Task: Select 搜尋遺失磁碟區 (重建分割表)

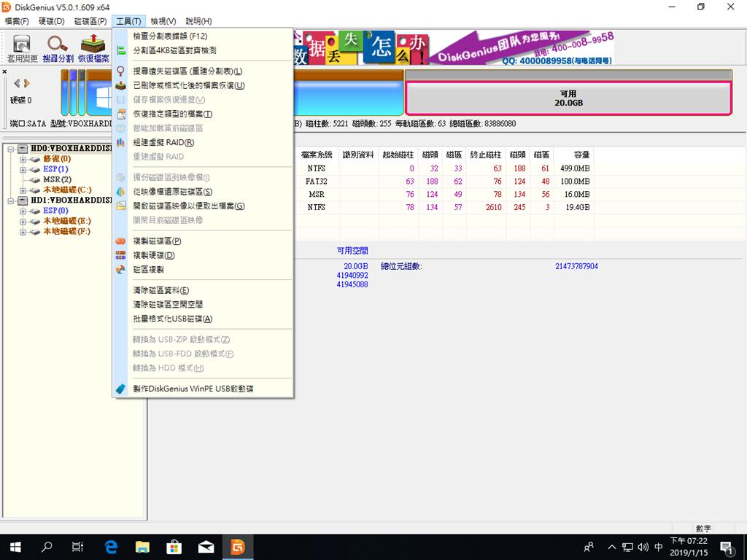Action: click(203, 71)
